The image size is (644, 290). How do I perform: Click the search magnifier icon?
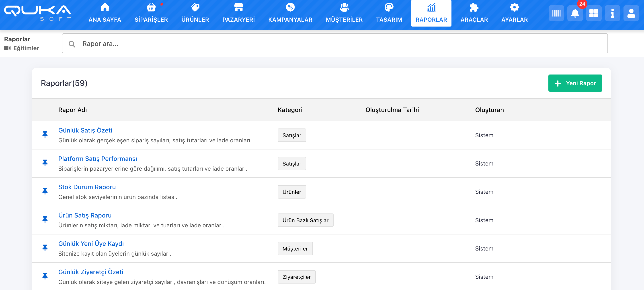pos(72,44)
